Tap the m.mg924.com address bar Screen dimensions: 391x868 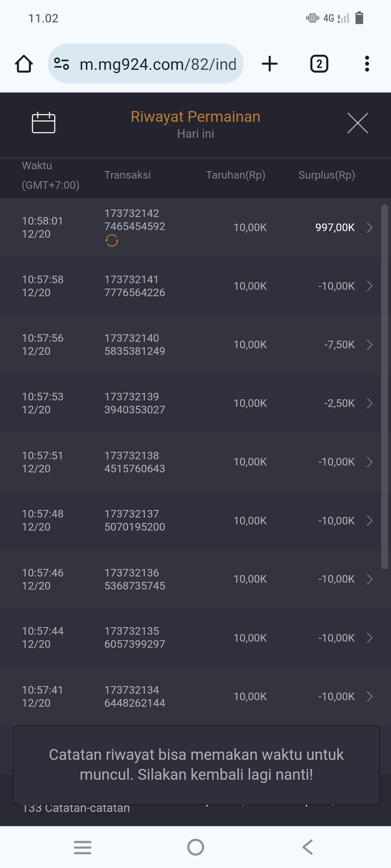coord(157,64)
